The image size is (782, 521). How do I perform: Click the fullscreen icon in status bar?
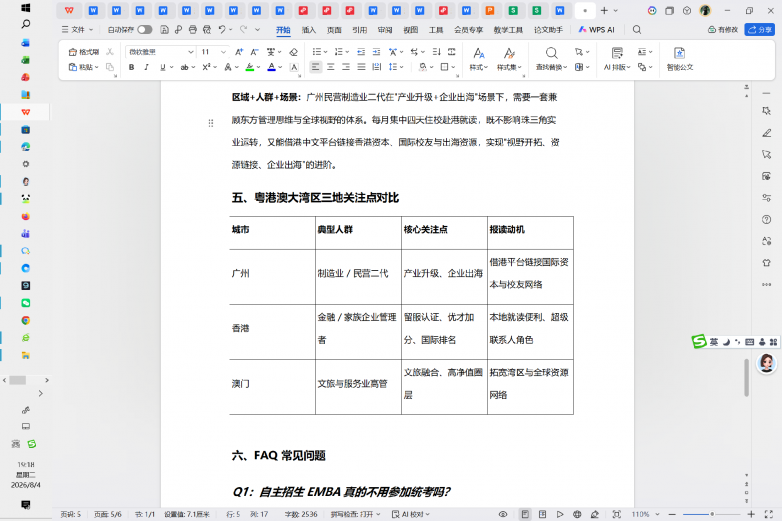pyautogui.click(x=769, y=514)
